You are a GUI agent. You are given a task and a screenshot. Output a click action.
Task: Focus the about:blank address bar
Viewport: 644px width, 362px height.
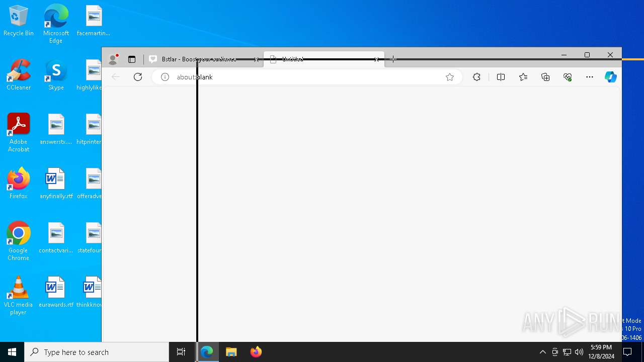(307, 77)
